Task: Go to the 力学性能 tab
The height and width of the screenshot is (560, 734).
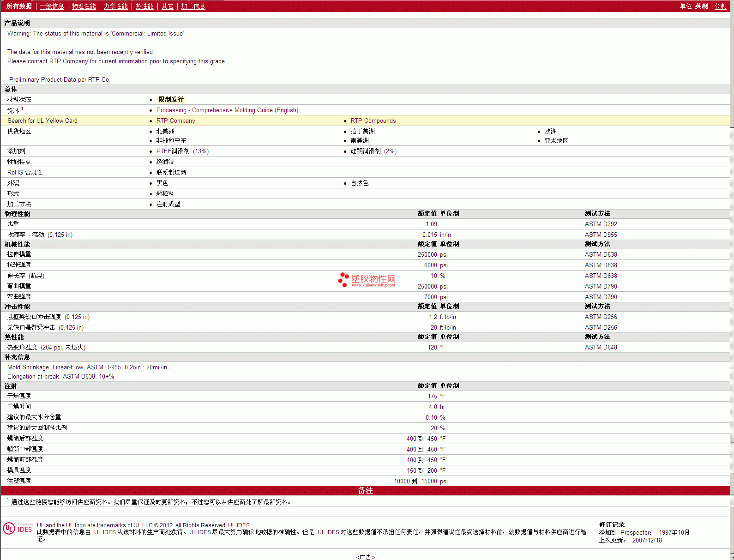Action: pos(116,6)
